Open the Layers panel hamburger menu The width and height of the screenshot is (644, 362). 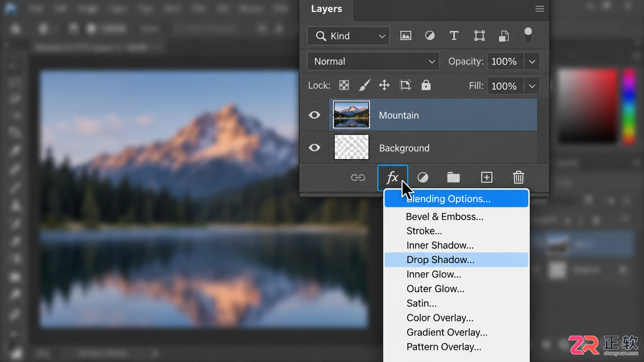[540, 9]
